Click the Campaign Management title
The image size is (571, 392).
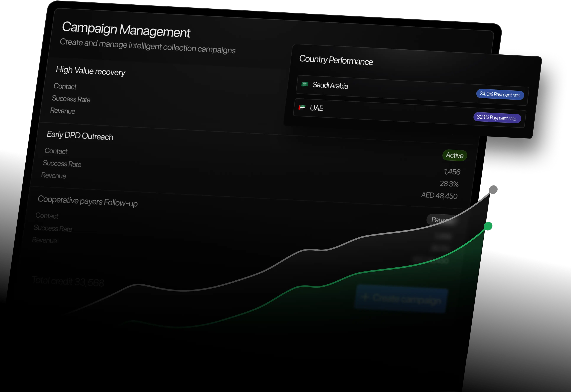tap(126, 30)
